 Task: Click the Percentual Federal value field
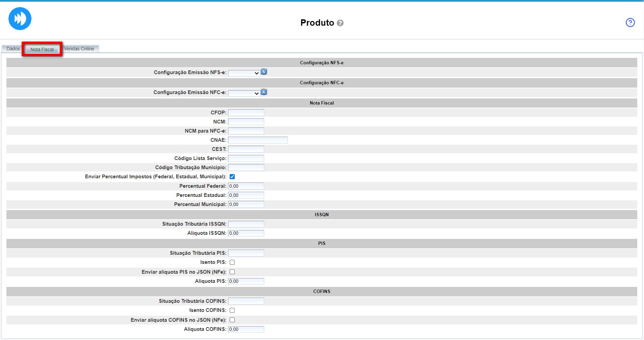[x=246, y=186]
